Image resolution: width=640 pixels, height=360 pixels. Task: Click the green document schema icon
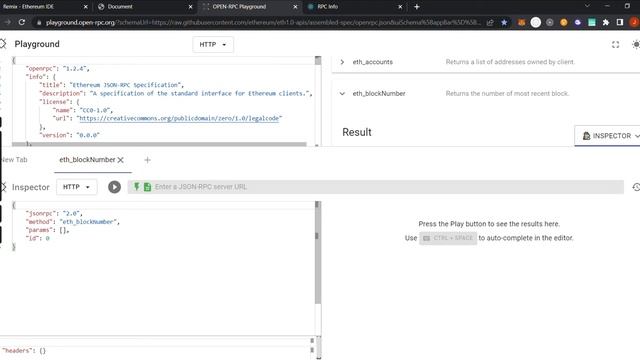pyautogui.click(x=147, y=187)
